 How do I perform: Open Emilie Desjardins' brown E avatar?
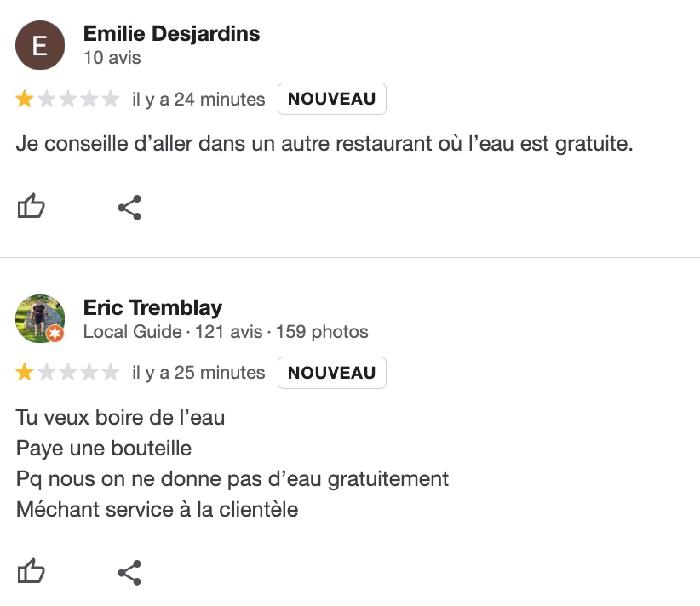tap(40, 45)
